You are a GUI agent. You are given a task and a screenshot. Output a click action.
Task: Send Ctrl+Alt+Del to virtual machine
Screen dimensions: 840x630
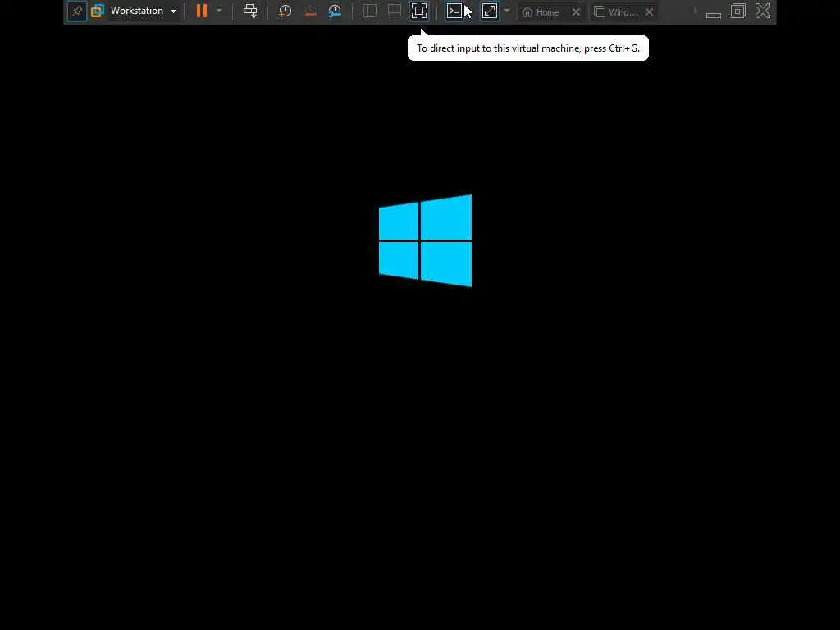[x=250, y=11]
